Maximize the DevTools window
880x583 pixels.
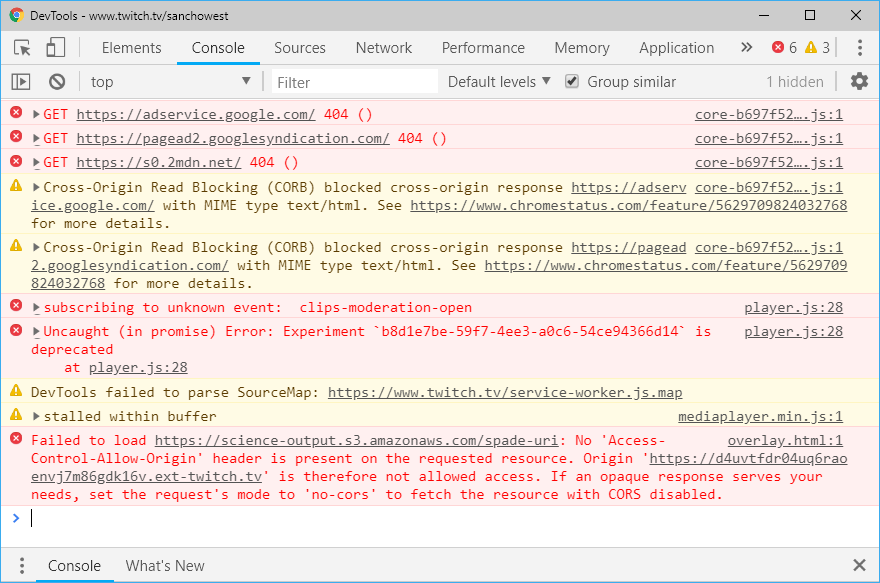point(810,15)
